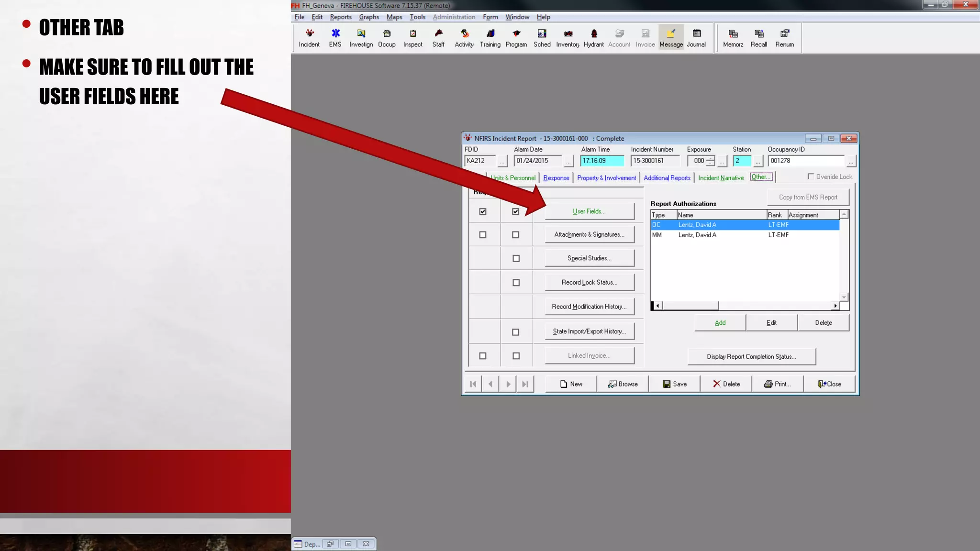Enable the Override Lock checkbox

tap(811, 176)
